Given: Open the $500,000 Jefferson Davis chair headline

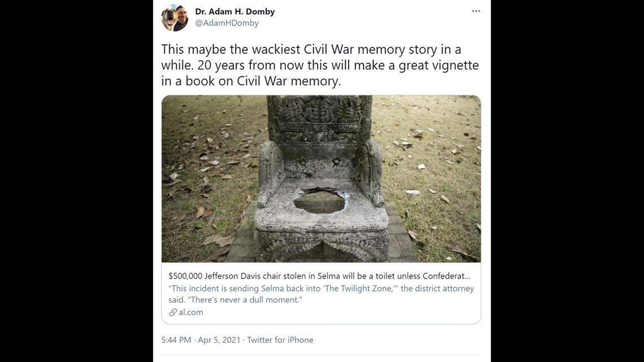Looking at the screenshot, I should [322, 275].
